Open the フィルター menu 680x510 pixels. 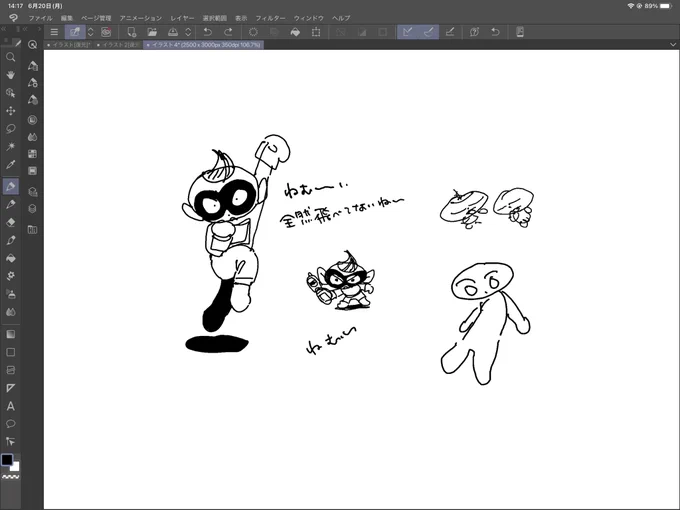tap(270, 18)
